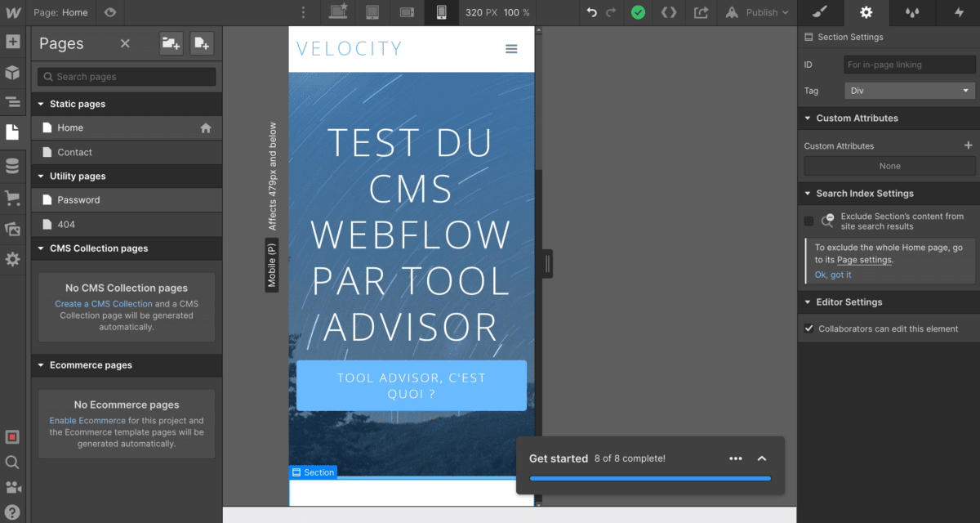Open the Tag Div dropdown

[909, 91]
